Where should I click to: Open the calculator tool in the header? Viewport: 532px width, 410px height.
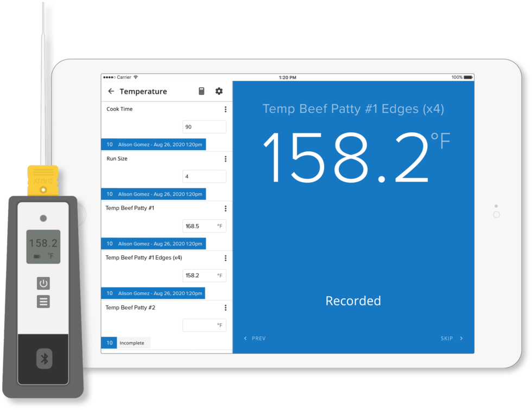coord(201,91)
